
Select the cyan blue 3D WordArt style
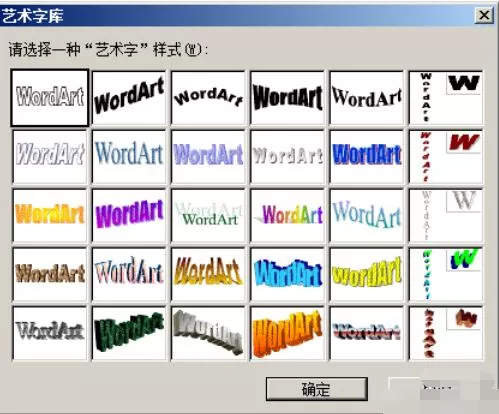[x=287, y=274]
